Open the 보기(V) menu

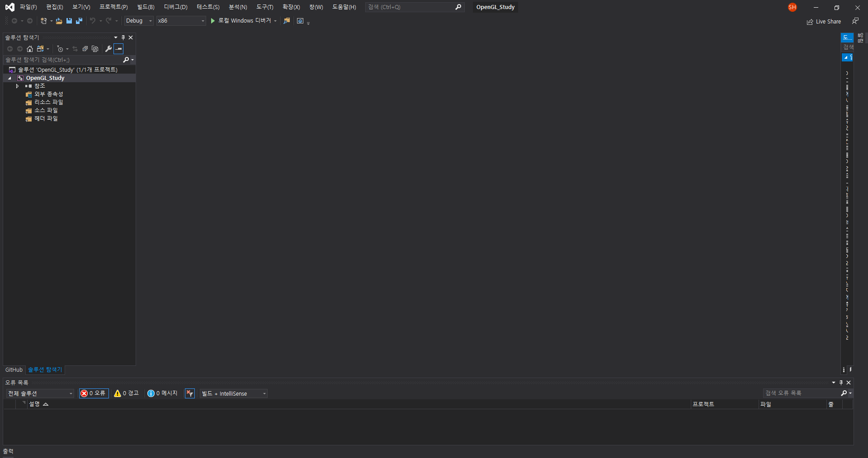coord(81,7)
